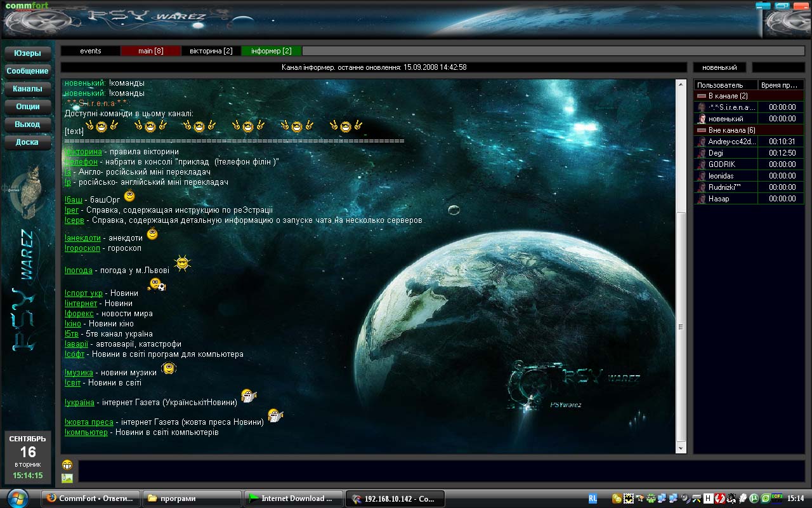
Task: Click the CF CommFort tray icon
Action: (x=778, y=498)
